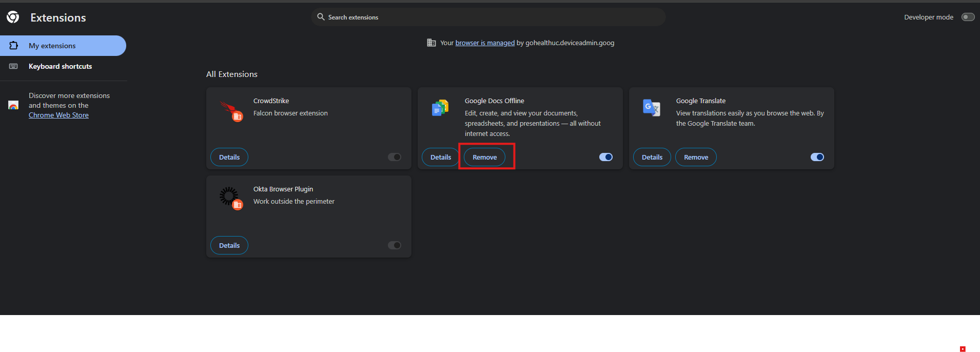Click 'Work outside the perimeter' description
Screen dimensions: 980x352
tap(294, 201)
